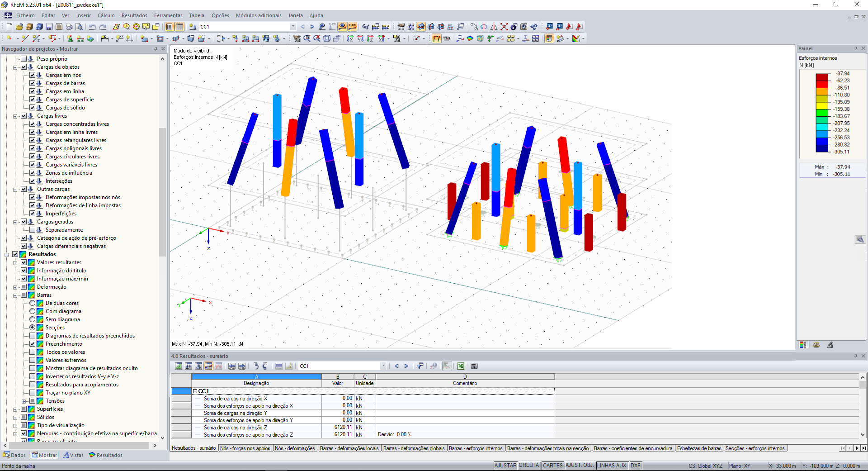
Task: Expand the 'Tensões' tree node
Action: [x=24, y=401]
